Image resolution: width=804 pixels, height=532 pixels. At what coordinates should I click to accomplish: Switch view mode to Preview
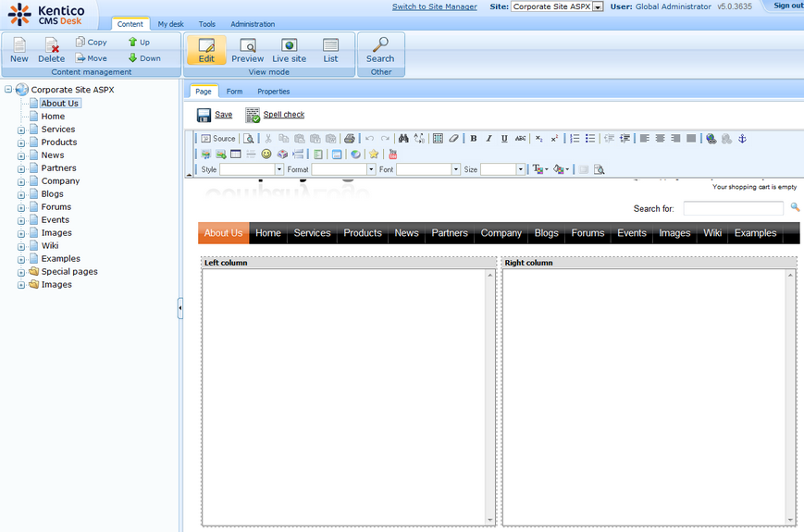click(x=247, y=50)
